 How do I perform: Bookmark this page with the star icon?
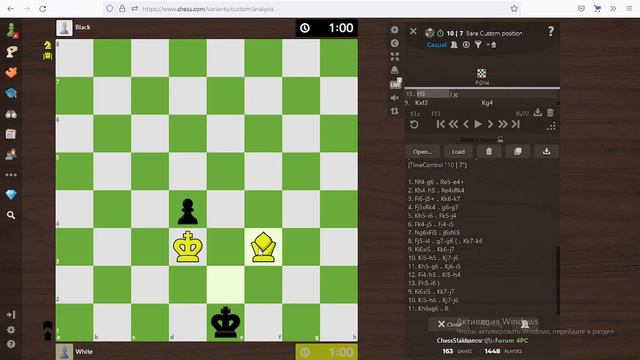pos(514,9)
